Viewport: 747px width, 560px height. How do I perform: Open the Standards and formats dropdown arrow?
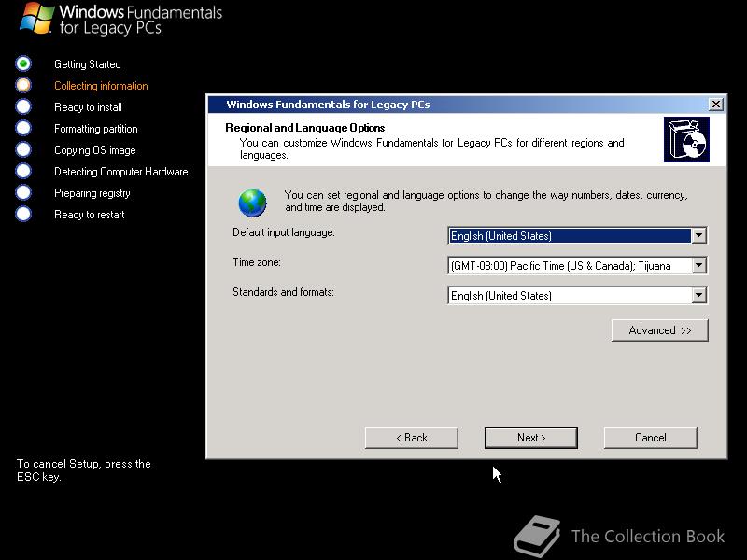pyautogui.click(x=698, y=295)
